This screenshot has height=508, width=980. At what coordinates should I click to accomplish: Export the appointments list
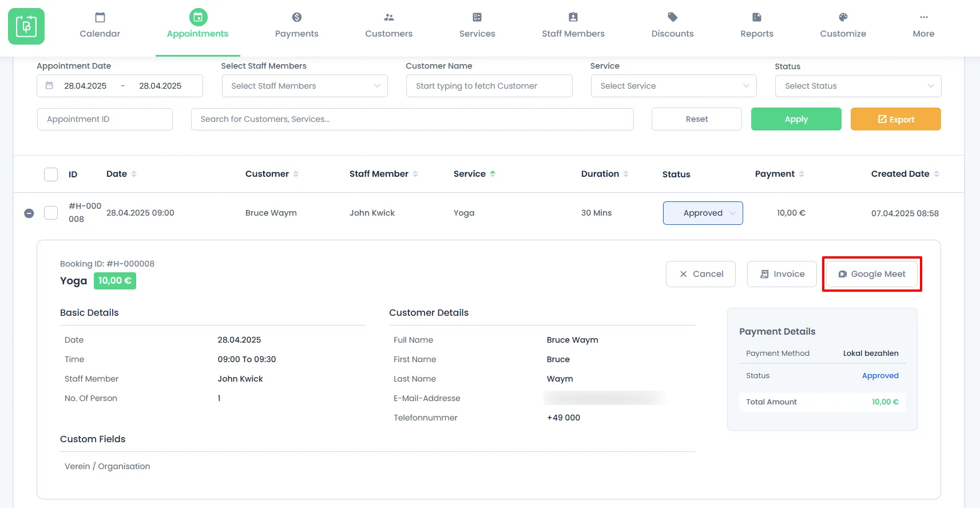tap(896, 119)
